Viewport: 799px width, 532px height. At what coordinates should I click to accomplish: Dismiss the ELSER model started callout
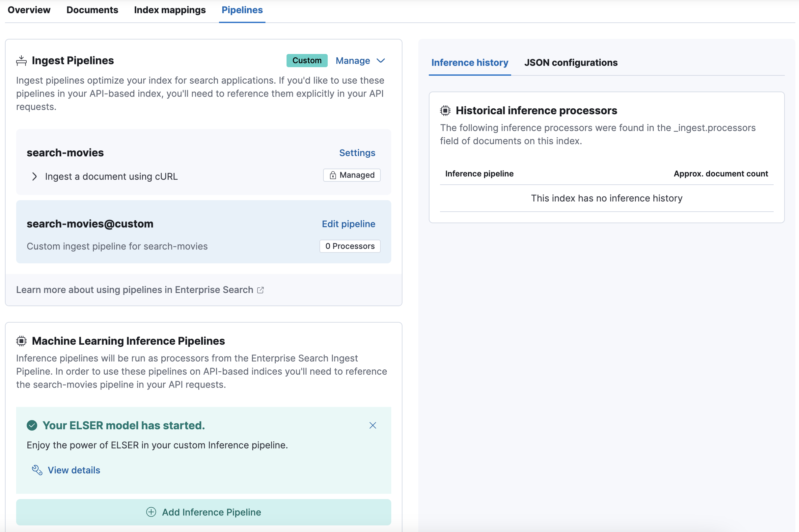click(x=373, y=425)
